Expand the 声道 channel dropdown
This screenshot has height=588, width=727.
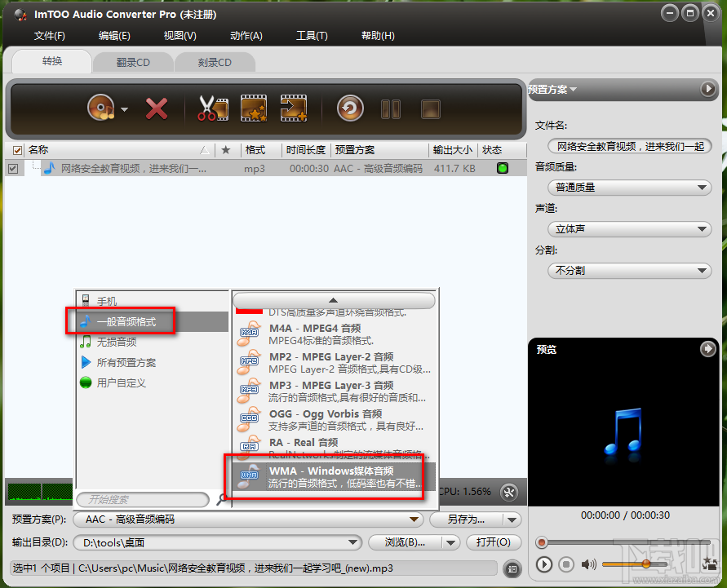tap(628, 229)
